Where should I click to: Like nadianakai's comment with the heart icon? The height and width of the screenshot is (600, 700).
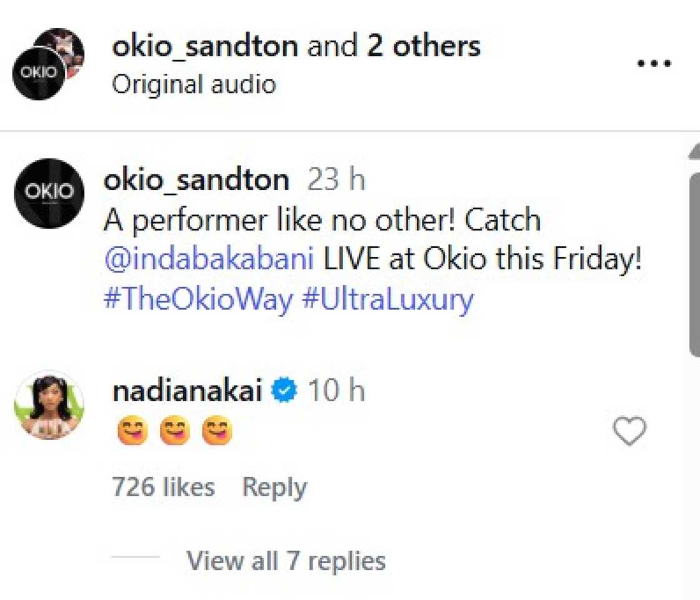click(629, 431)
